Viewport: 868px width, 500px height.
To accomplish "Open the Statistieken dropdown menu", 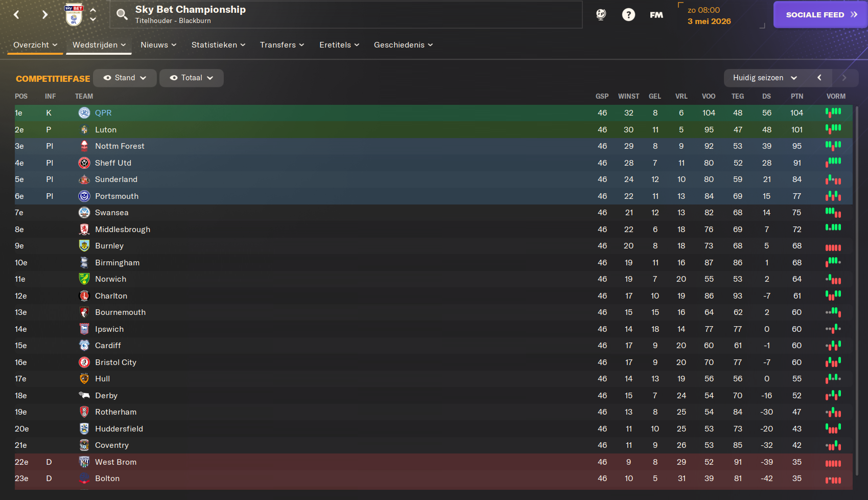I will (218, 45).
